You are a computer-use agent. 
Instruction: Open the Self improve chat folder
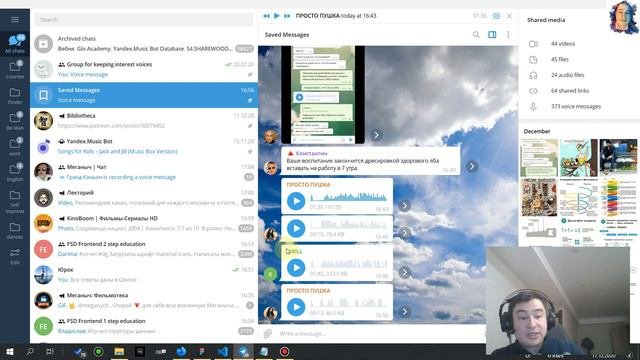coord(15,202)
